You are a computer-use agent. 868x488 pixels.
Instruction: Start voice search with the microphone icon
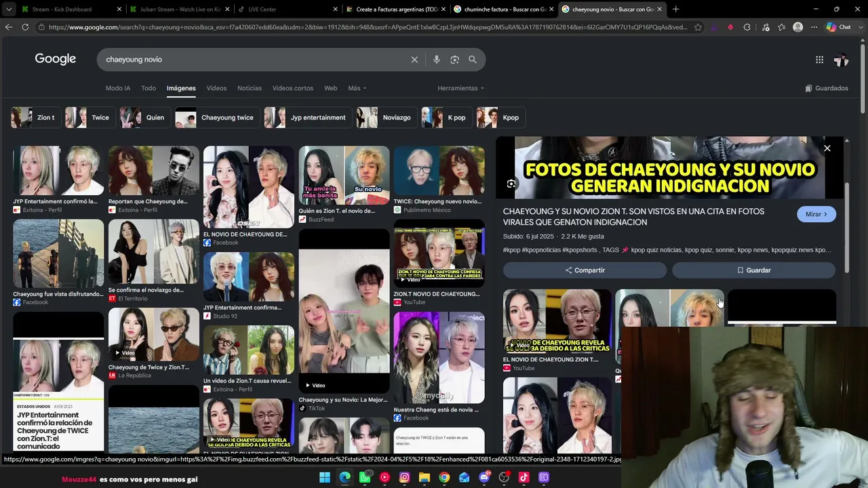coord(437,60)
